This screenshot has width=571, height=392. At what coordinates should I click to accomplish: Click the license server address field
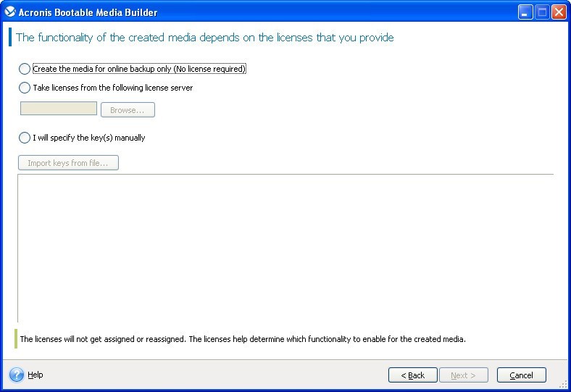[59, 109]
